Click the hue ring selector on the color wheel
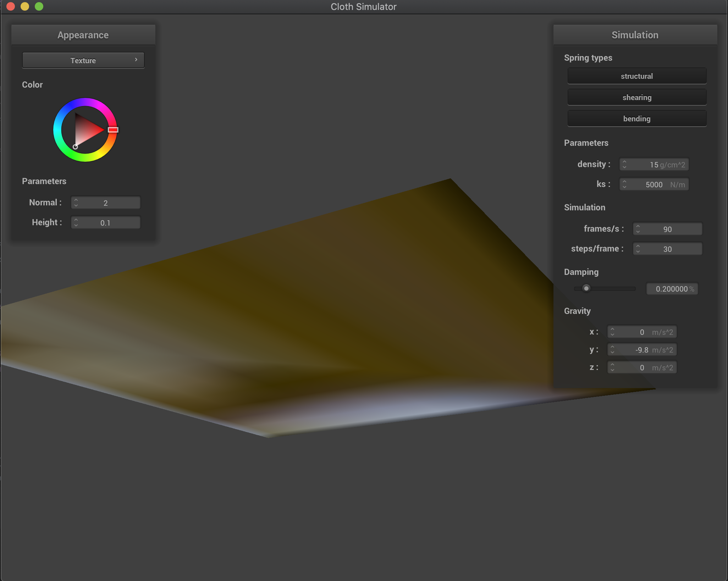Viewport: 728px width, 581px height. point(113,130)
